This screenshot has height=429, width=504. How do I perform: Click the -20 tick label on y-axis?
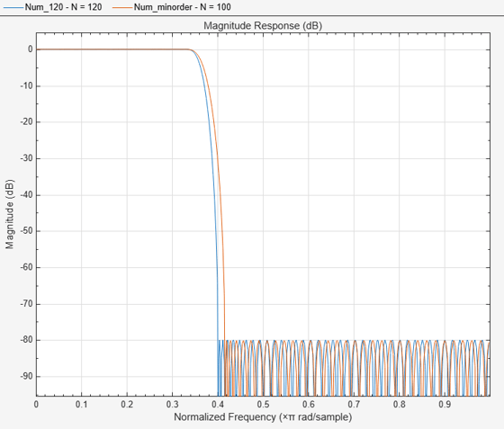click(26, 122)
